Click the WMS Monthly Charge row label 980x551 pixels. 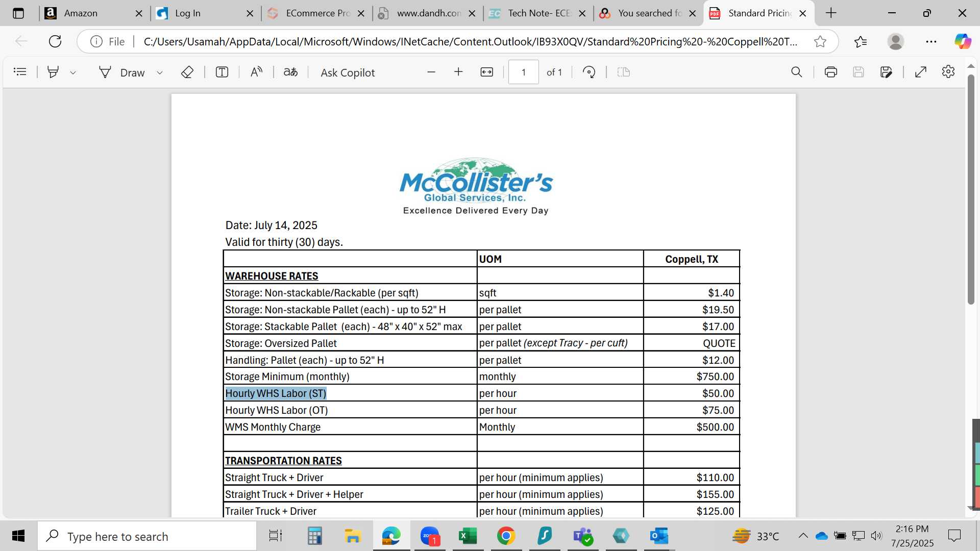point(273,427)
